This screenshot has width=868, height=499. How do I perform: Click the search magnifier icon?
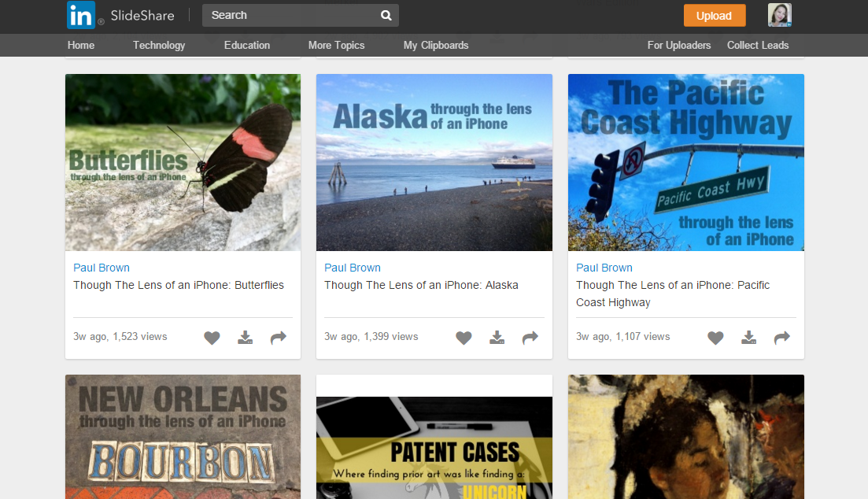click(386, 16)
